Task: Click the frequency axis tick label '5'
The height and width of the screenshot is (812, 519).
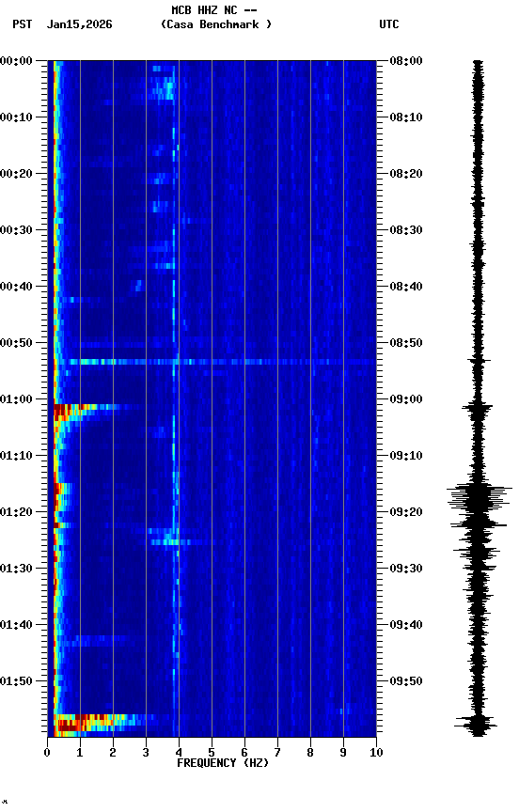Action: pos(212,753)
